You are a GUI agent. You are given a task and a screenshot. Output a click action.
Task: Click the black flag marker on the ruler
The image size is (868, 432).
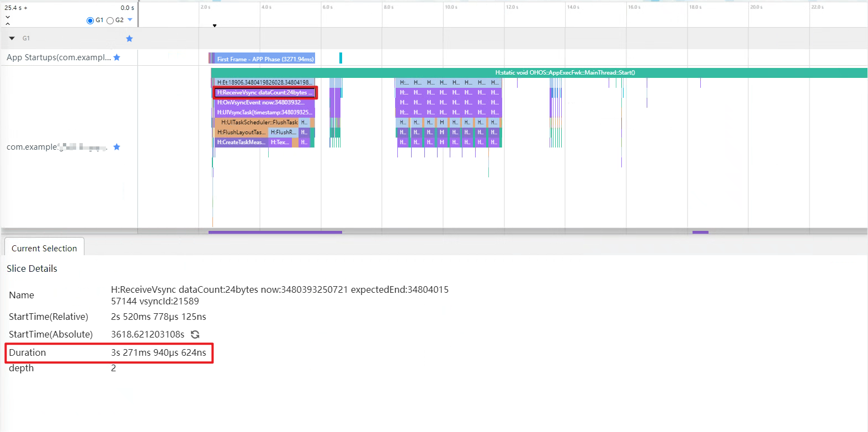215,25
